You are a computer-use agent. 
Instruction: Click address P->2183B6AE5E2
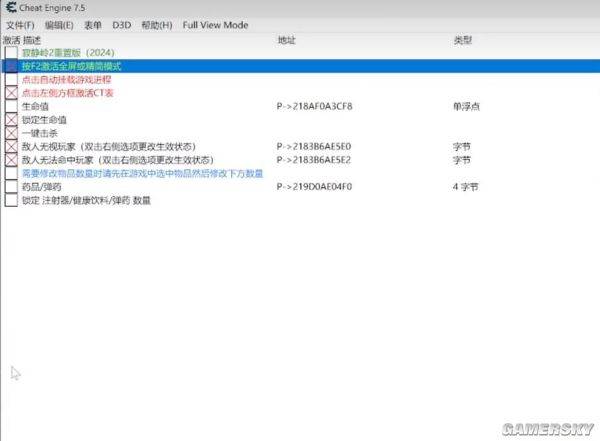coord(314,160)
